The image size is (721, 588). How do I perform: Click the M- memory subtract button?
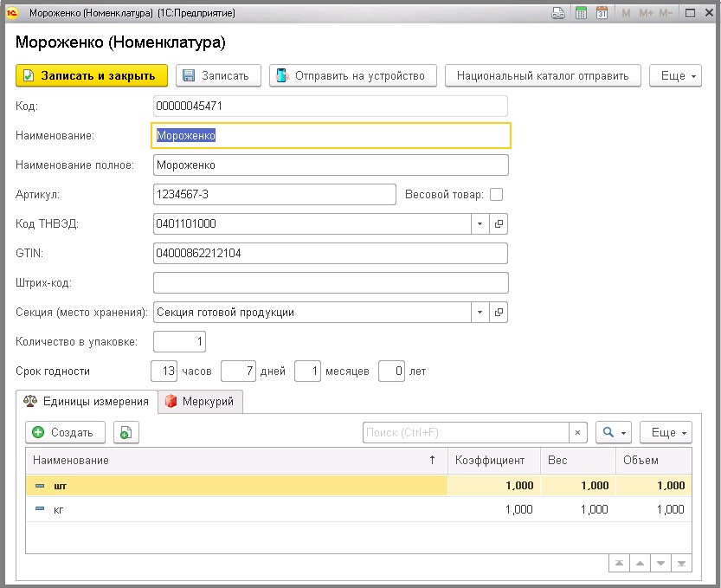pos(666,13)
